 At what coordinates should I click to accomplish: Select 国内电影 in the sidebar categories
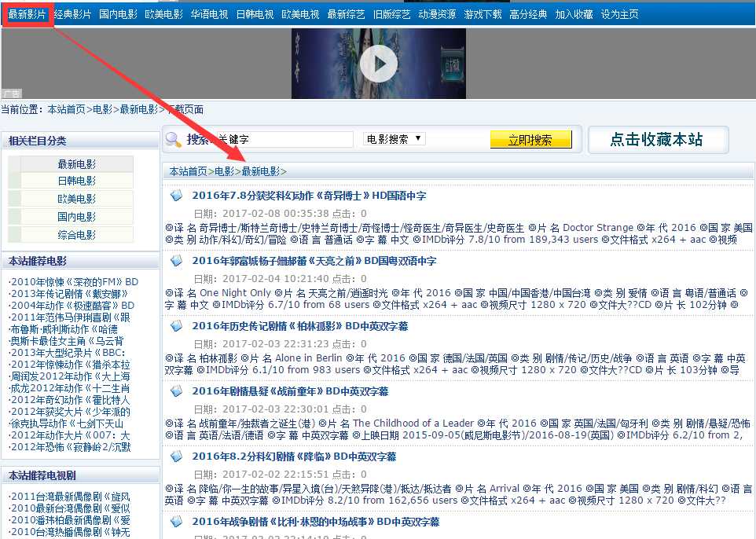pyautogui.click(x=77, y=217)
